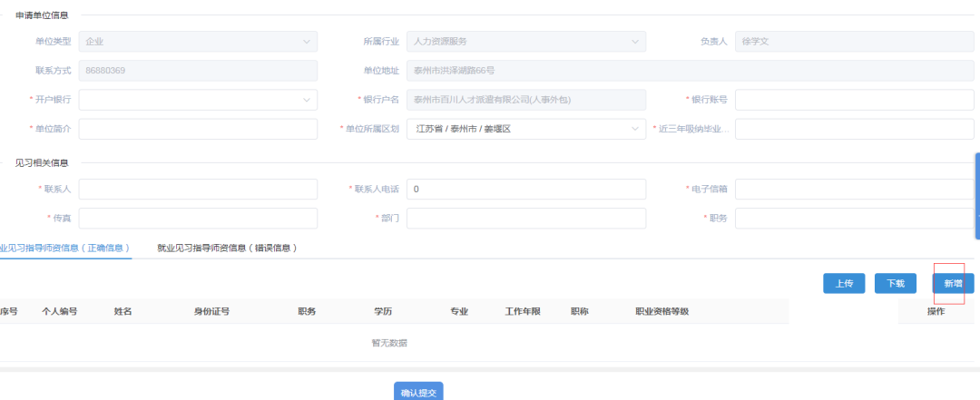Focus the 传真 input field
This screenshot has width=980, height=400.
tap(198, 219)
